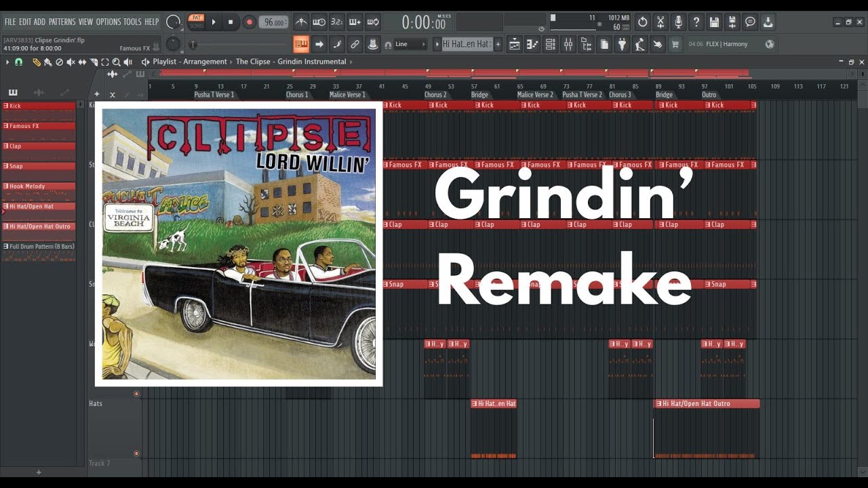Select the Paint brush tool in playlist
Image resolution: width=868 pixels, height=488 pixels.
tap(47, 62)
